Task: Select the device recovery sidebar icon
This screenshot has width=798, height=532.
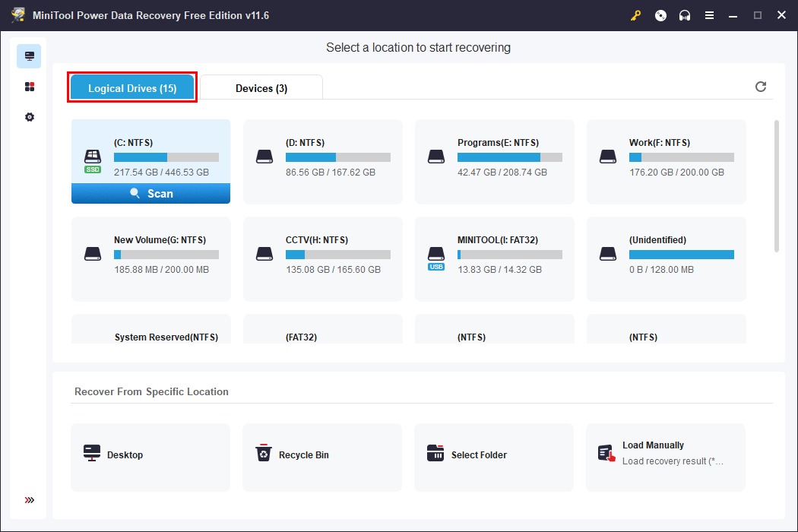Action: [29, 55]
